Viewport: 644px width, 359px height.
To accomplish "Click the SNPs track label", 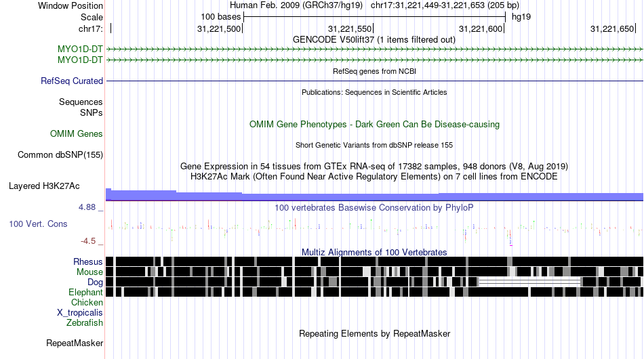I will (x=92, y=112).
